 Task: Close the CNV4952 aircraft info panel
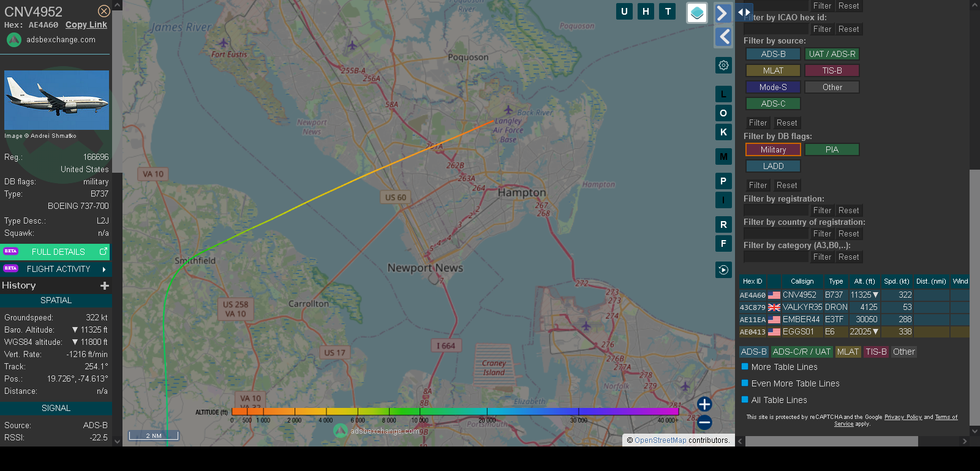(x=104, y=11)
